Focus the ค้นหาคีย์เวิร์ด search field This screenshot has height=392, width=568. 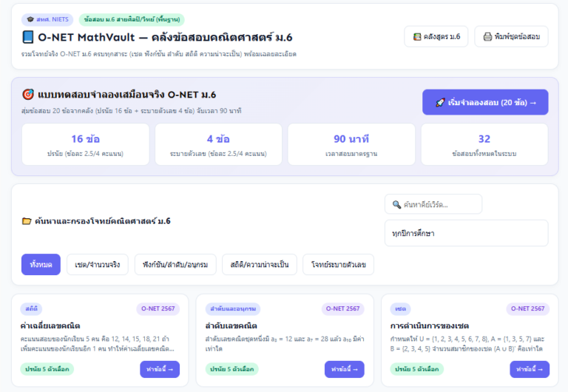433,204
